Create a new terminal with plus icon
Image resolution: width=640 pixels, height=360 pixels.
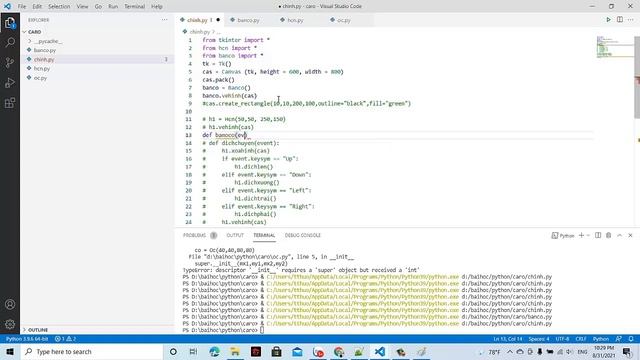coord(581,235)
